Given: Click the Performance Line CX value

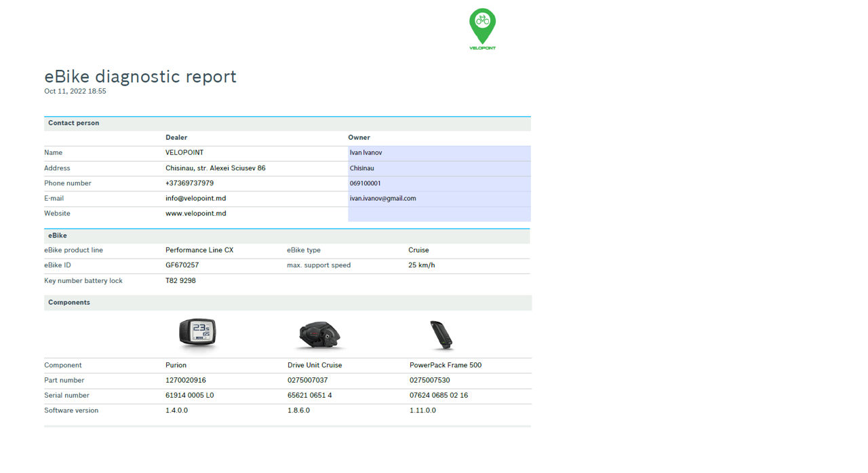Looking at the screenshot, I should pos(199,250).
